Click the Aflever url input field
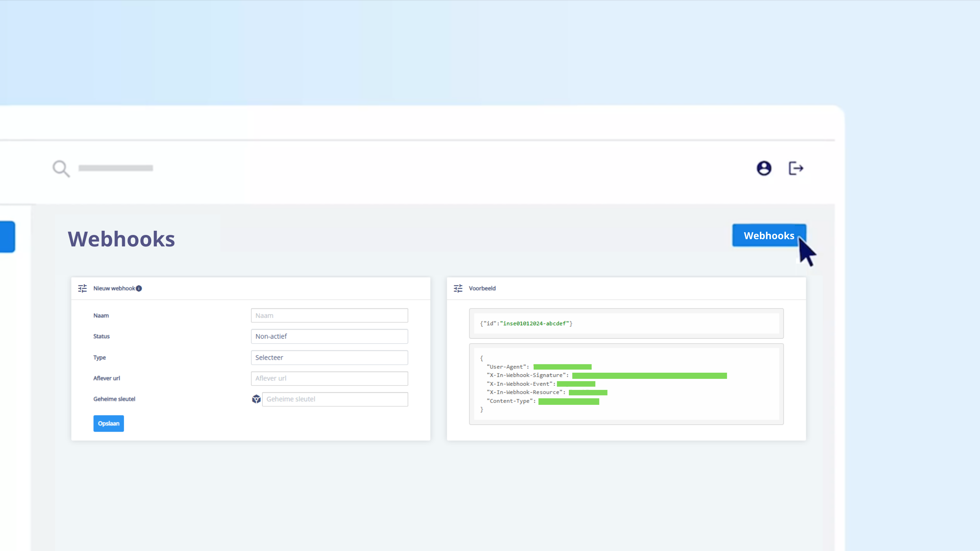 pyautogui.click(x=329, y=378)
